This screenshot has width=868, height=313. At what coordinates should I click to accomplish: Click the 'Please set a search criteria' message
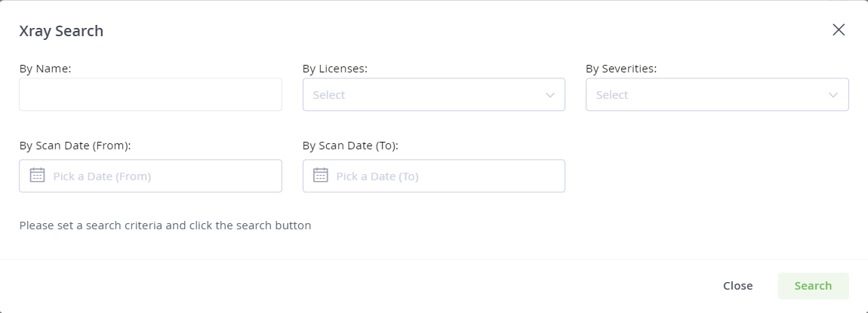click(x=165, y=226)
